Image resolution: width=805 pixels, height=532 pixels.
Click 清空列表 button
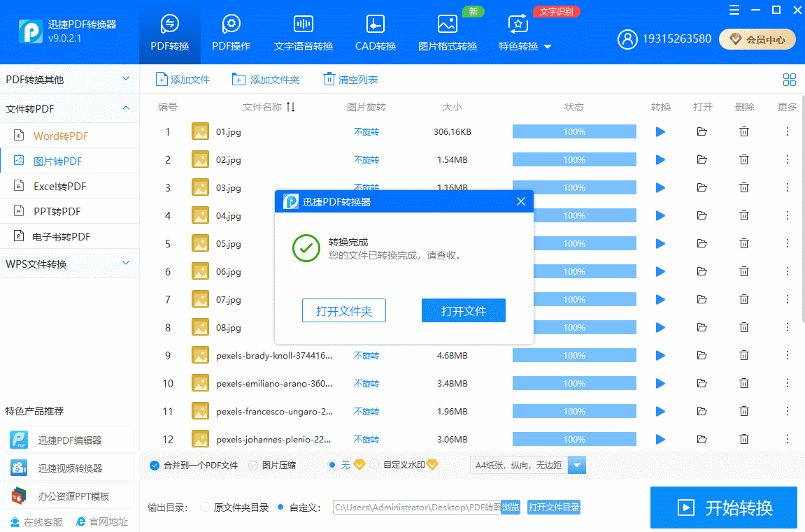(x=350, y=80)
